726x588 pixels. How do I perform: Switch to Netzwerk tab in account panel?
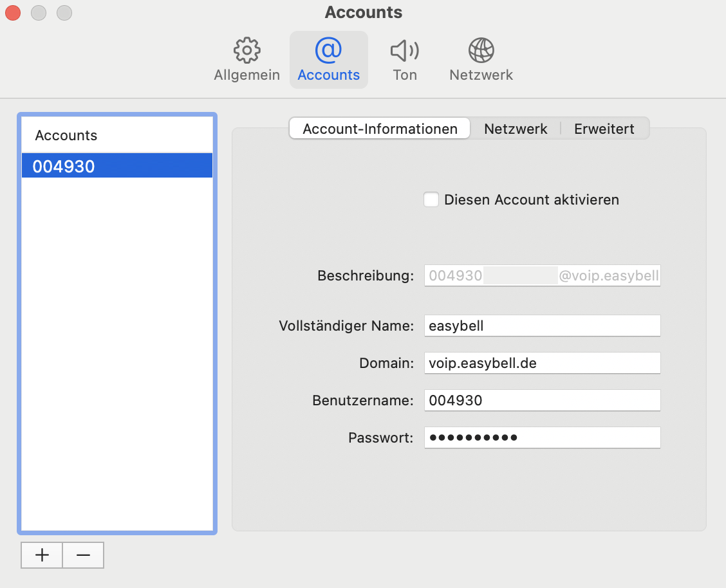click(x=516, y=129)
